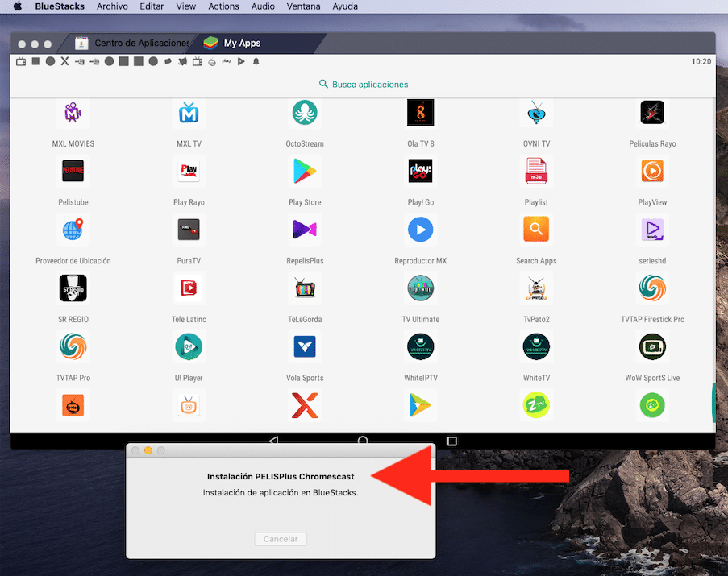Screen dimensions: 728x576
Task: Open the Play Store app icon
Action: click(305, 171)
